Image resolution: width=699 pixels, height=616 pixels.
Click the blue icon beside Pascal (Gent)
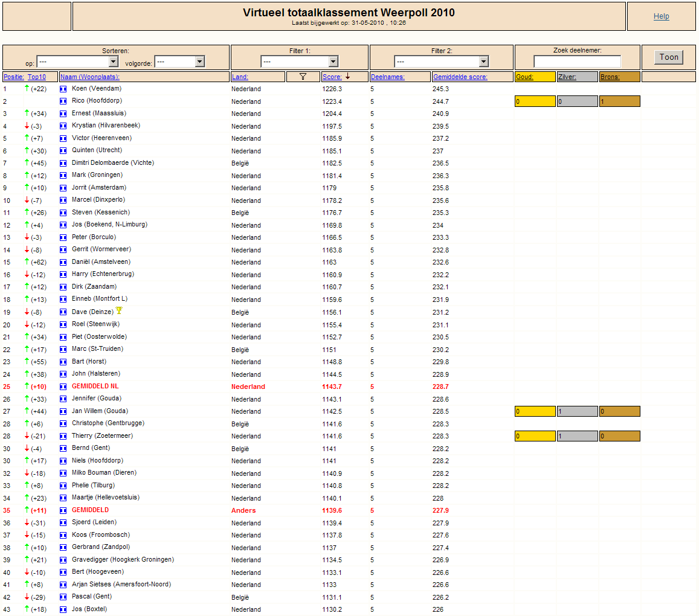tap(63, 597)
